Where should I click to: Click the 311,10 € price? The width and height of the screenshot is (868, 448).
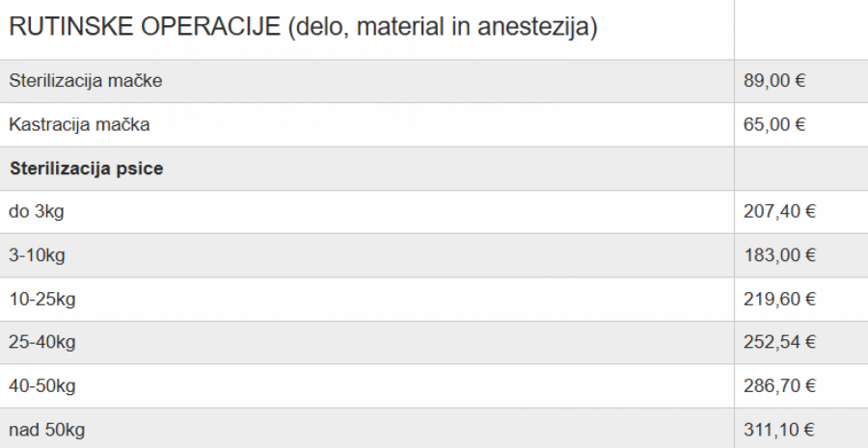[779, 429]
